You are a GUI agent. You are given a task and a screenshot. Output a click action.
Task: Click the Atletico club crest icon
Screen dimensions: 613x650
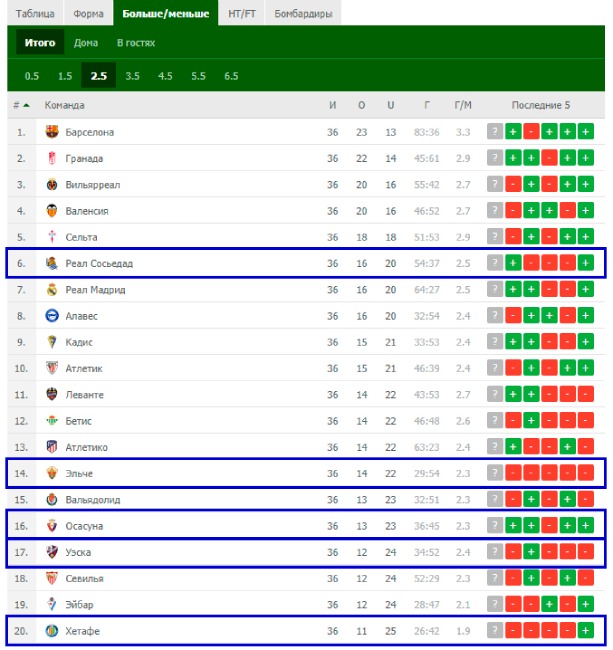pos(52,447)
